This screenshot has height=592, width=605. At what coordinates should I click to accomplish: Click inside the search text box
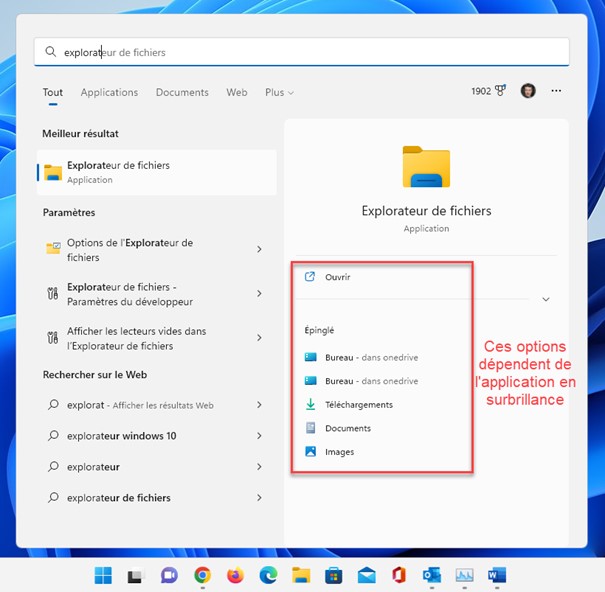(300, 52)
